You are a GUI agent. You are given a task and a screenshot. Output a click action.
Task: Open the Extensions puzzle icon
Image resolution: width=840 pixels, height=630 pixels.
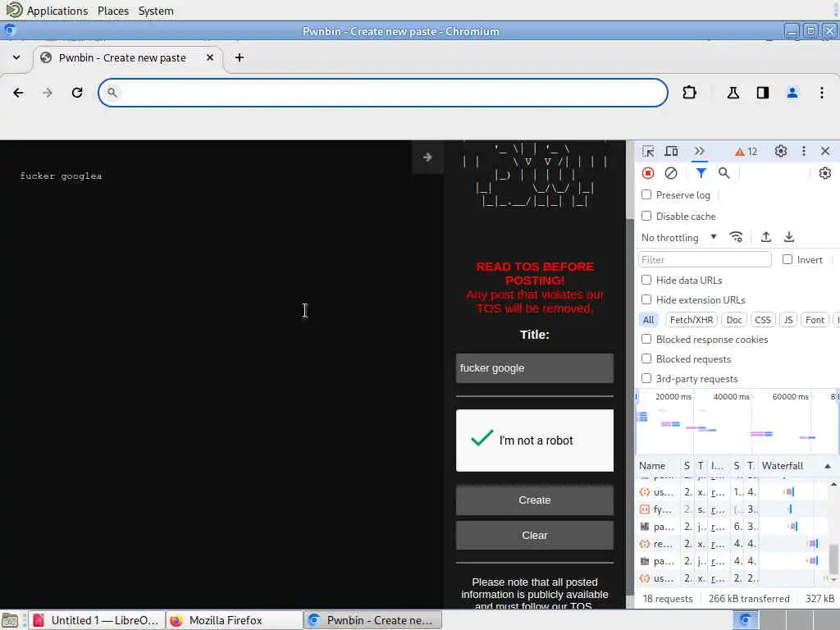coord(689,93)
